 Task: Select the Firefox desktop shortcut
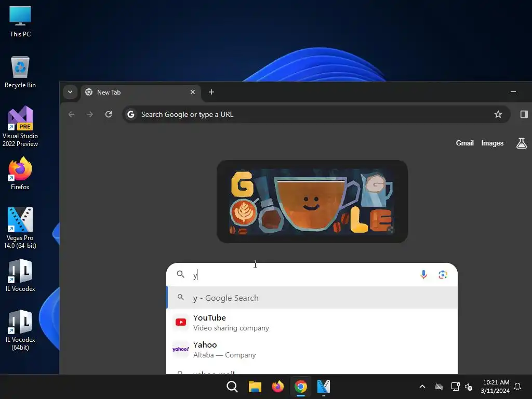20,174
